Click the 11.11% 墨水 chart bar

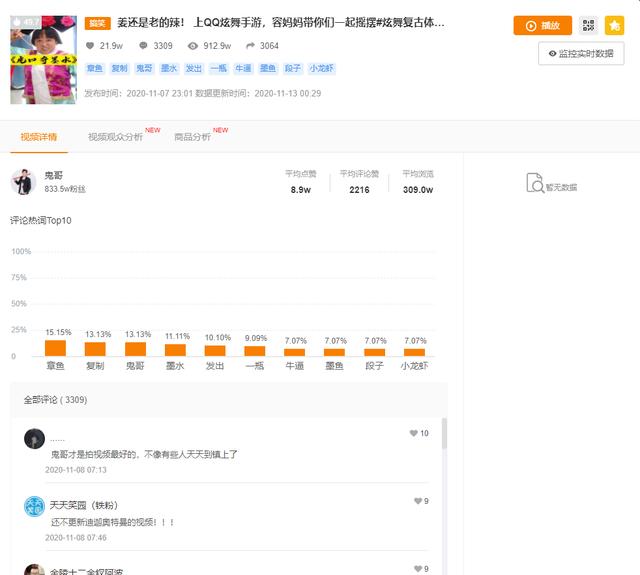coord(175,350)
